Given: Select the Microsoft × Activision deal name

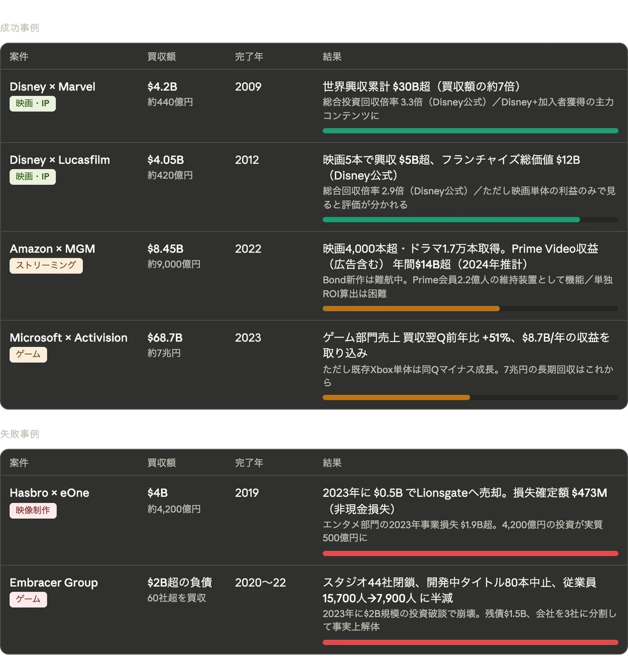Looking at the screenshot, I should 69,338.
